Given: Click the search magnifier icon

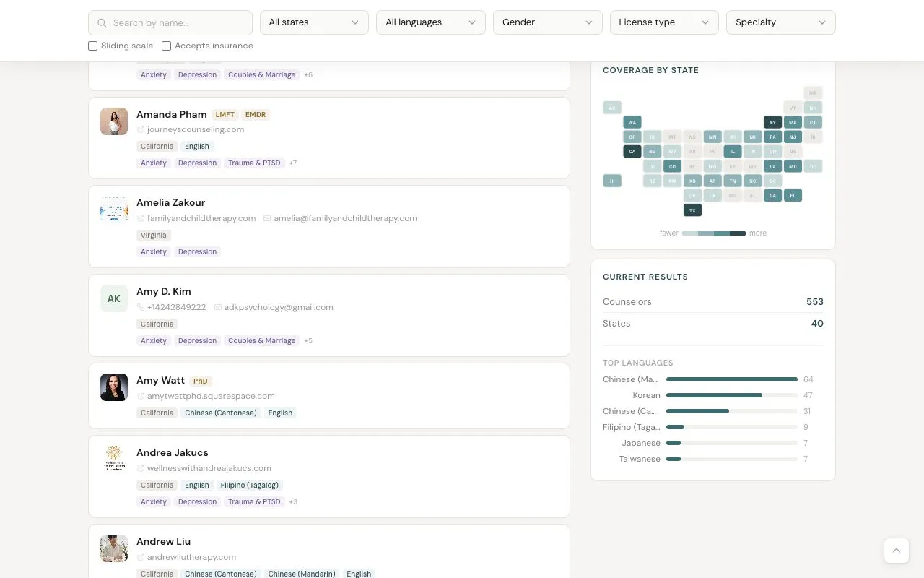Looking at the screenshot, I should (x=103, y=23).
